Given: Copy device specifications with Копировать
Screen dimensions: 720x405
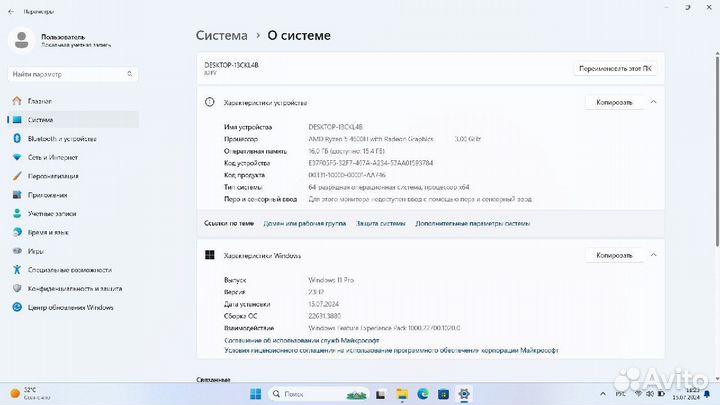Looking at the screenshot, I should [x=614, y=102].
